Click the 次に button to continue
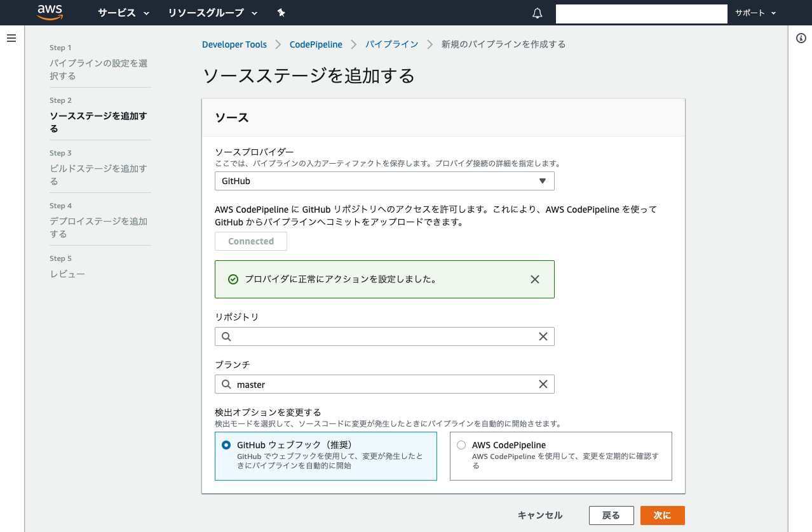The height and width of the screenshot is (532, 812). (662, 515)
